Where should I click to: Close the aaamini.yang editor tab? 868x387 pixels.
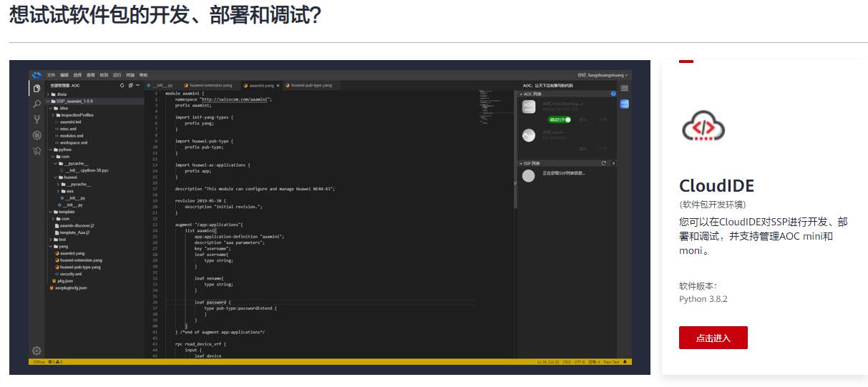point(278,85)
